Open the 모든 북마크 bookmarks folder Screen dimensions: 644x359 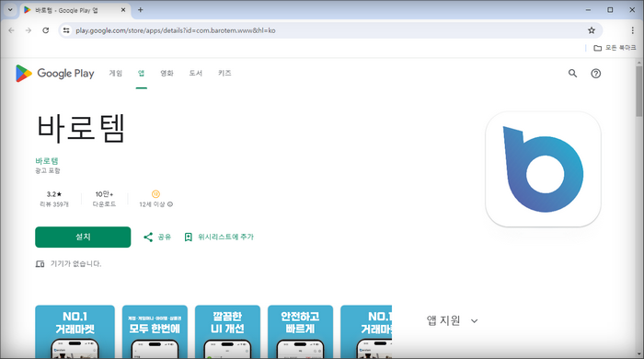[x=615, y=48]
